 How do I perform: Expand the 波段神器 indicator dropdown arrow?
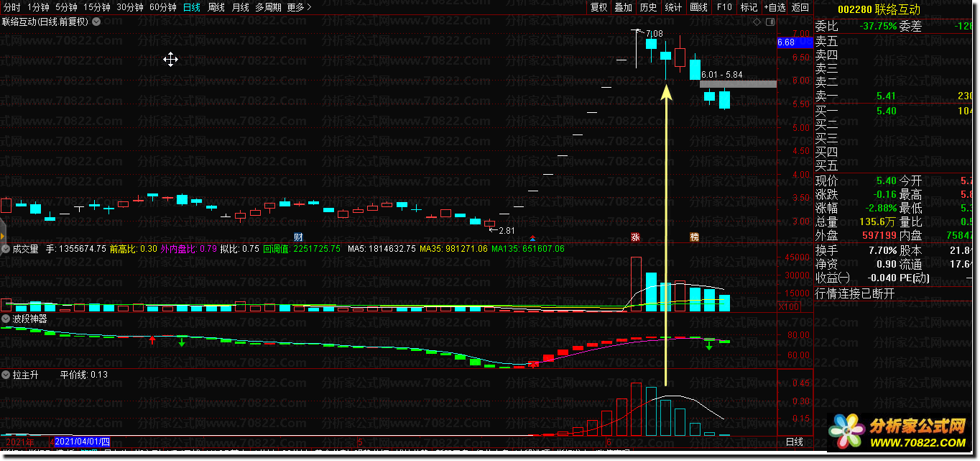(5, 318)
